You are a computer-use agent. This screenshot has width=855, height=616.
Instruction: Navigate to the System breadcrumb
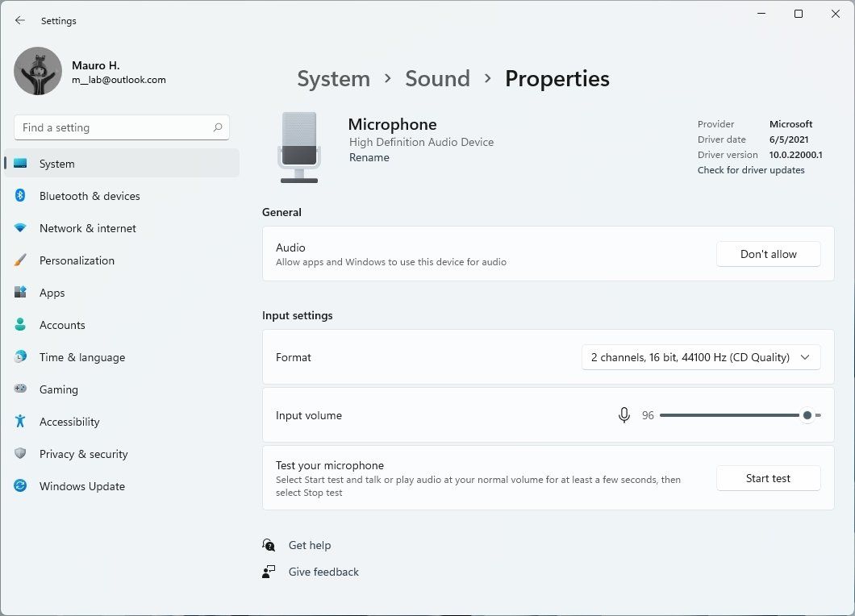333,78
